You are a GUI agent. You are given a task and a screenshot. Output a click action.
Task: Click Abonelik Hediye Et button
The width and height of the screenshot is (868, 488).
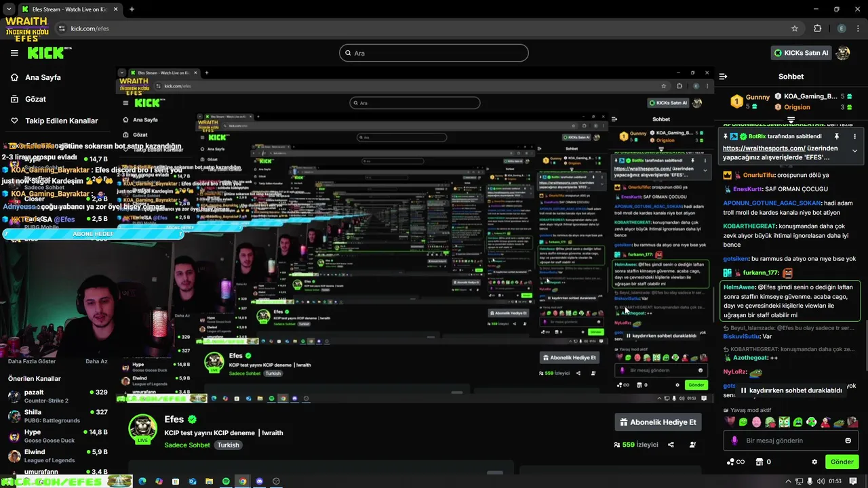[x=658, y=422]
